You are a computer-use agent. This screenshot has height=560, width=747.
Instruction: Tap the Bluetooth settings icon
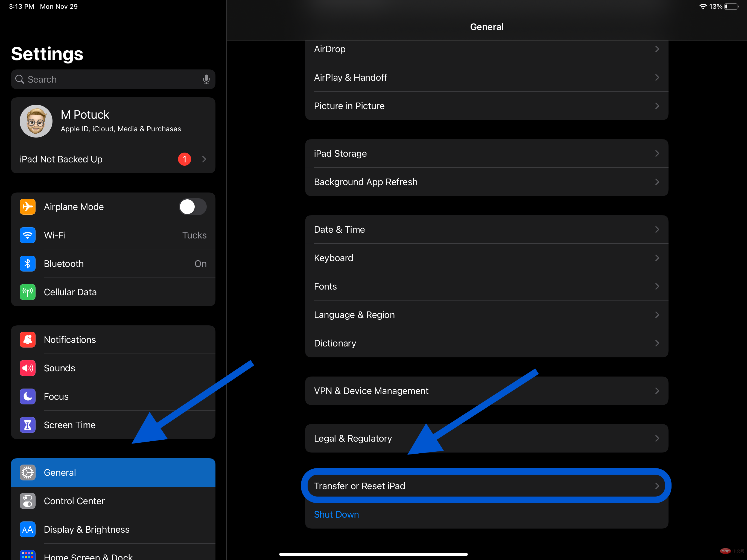(27, 263)
